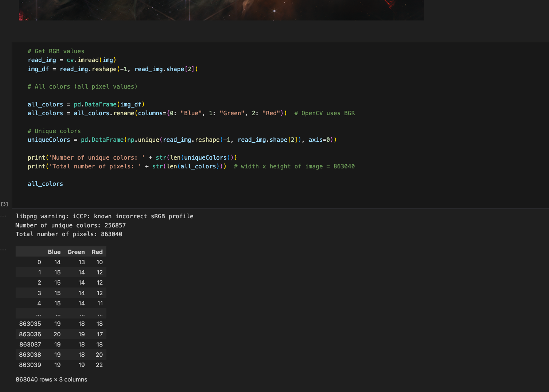Click the Blue column header
The image size is (549, 392).
coord(54,252)
